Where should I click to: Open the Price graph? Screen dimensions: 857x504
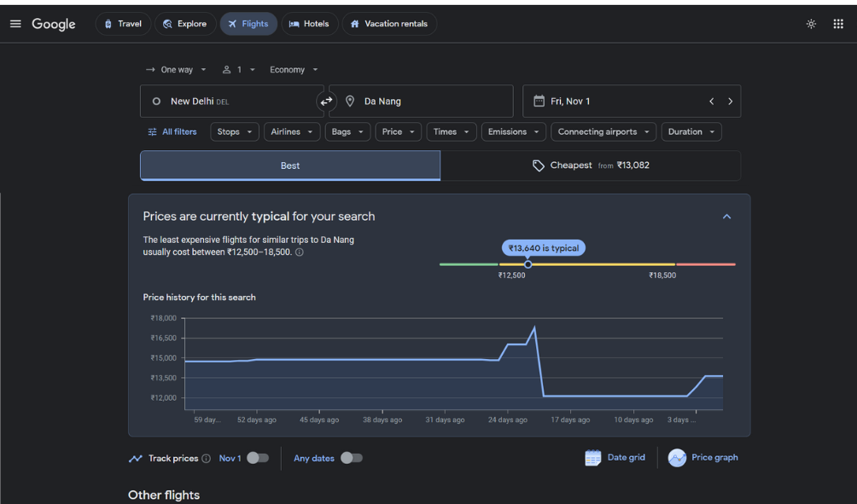point(703,458)
